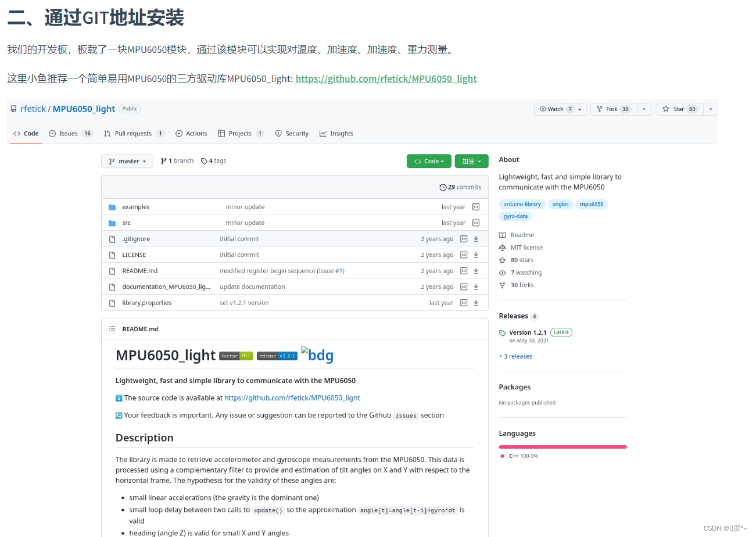The width and height of the screenshot is (756, 537).
Task: Open the Pull requests tab
Action: [134, 133]
